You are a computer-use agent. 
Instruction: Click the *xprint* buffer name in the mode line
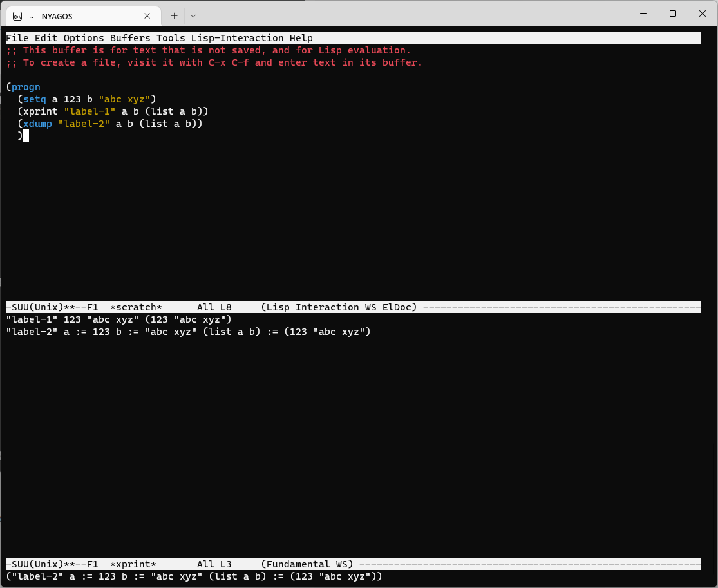(133, 564)
